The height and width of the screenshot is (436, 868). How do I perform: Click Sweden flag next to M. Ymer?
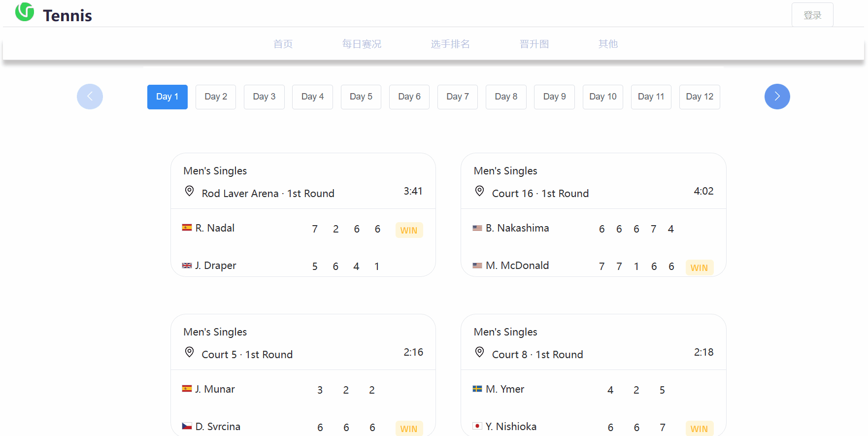coord(477,389)
